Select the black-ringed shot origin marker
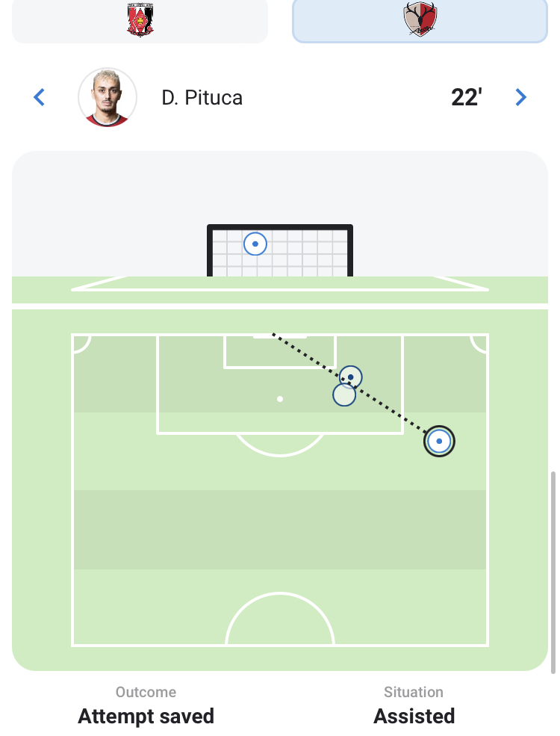This screenshot has height=736, width=560. pos(439,442)
